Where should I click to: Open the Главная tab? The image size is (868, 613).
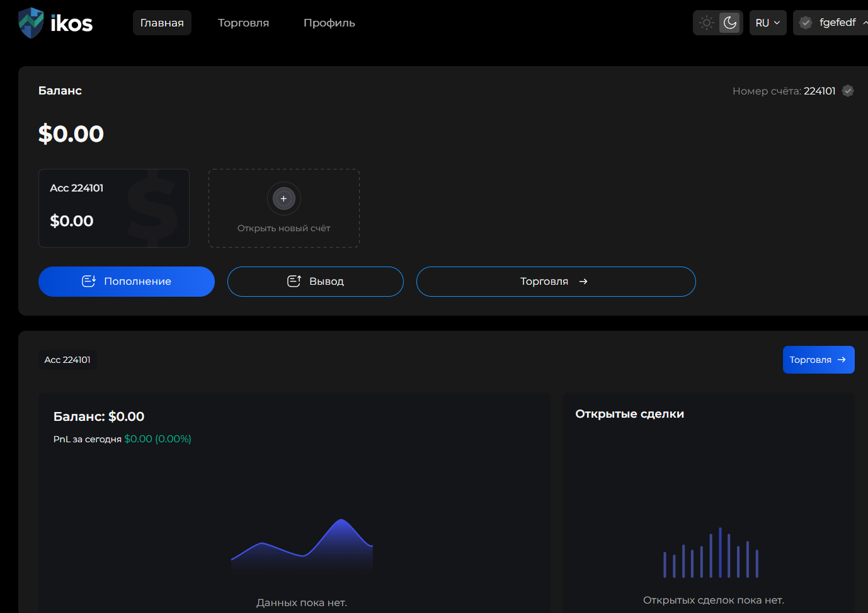pos(162,23)
